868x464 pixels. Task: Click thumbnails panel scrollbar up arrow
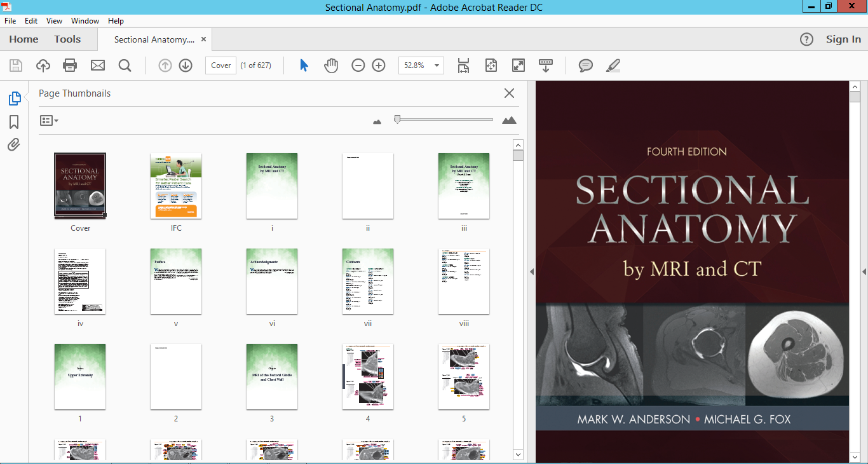pos(518,145)
